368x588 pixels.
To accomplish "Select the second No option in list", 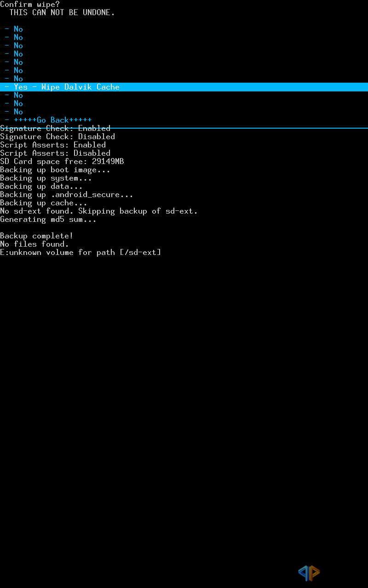I will click(184, 37).
